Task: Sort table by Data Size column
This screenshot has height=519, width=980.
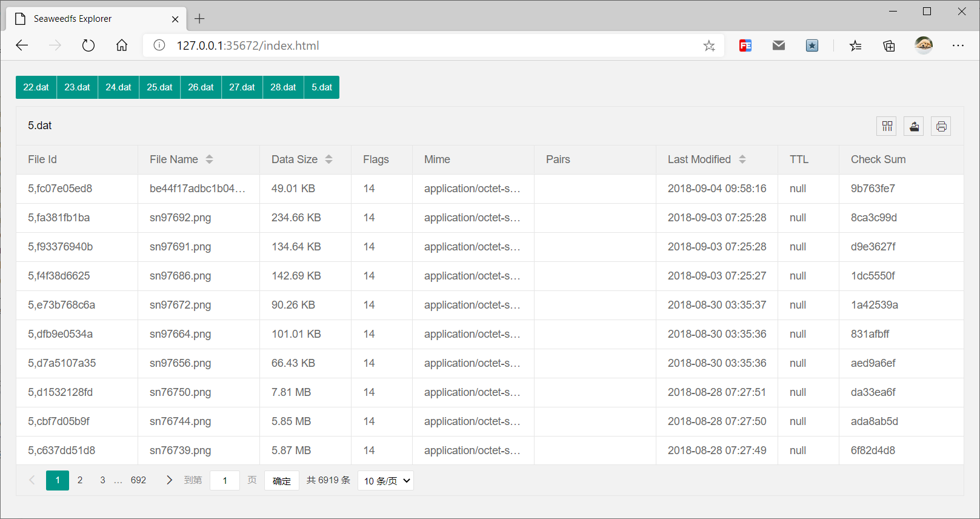Action: (329, 159)
